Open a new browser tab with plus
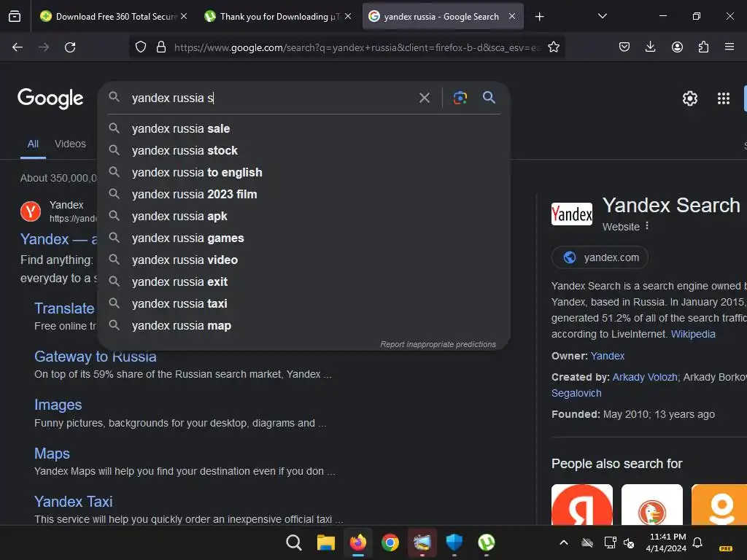This screenshot has width=747, height=560. [x=539, y=17]
